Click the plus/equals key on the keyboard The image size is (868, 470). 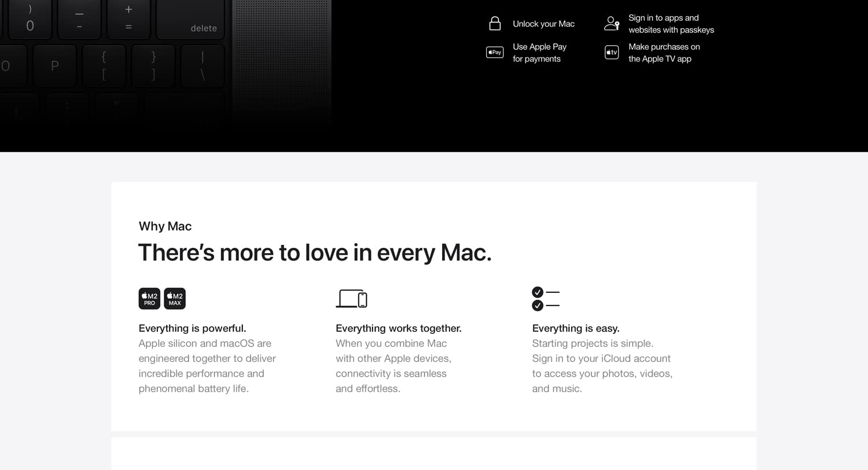[x=128, y=18]
